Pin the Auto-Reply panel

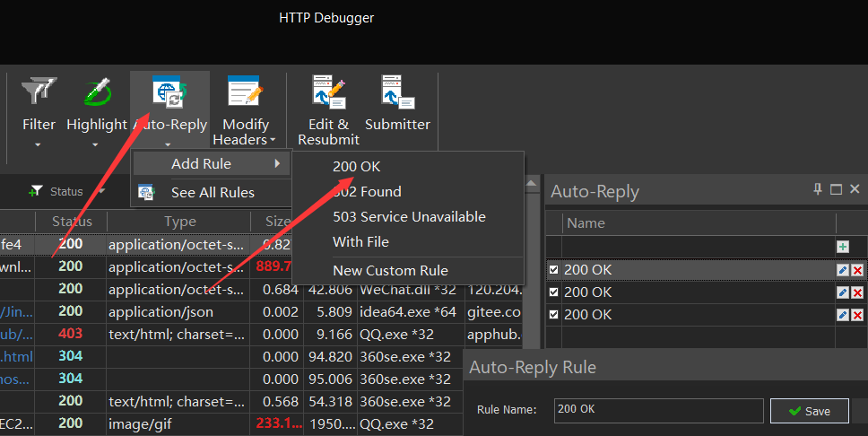(x=818, y=189)
